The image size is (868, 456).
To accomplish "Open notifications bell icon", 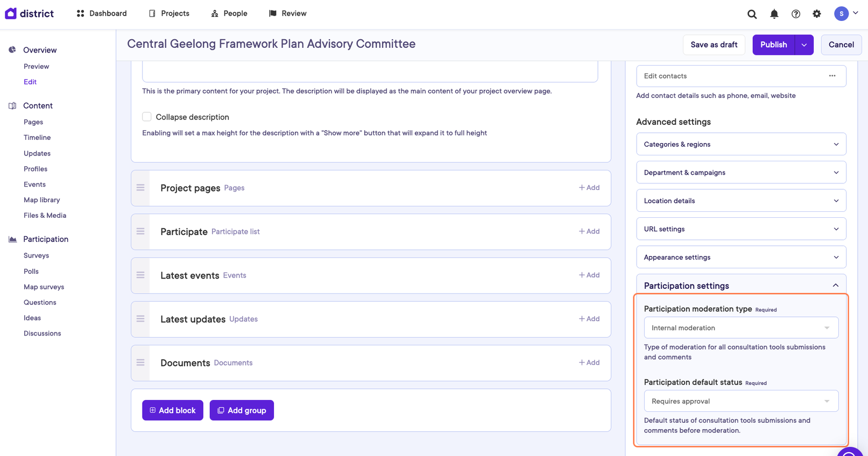I will [x=774, y=14].
